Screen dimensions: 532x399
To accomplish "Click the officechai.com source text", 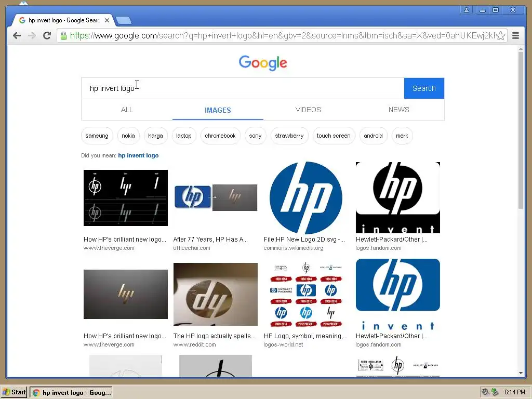I will [192, 248].
